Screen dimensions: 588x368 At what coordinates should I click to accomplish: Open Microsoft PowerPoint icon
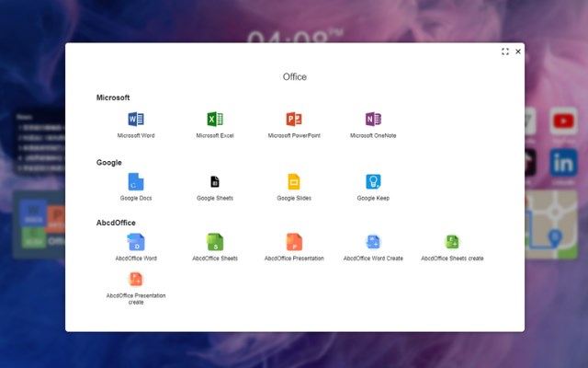294,119
